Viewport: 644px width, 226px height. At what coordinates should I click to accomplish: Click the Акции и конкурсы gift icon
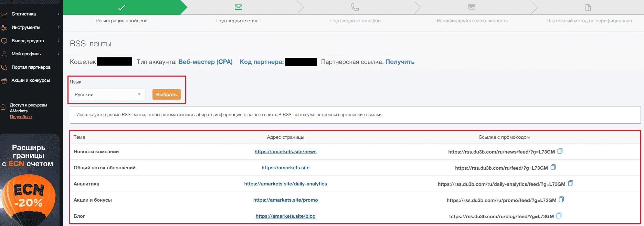(4, 80)
